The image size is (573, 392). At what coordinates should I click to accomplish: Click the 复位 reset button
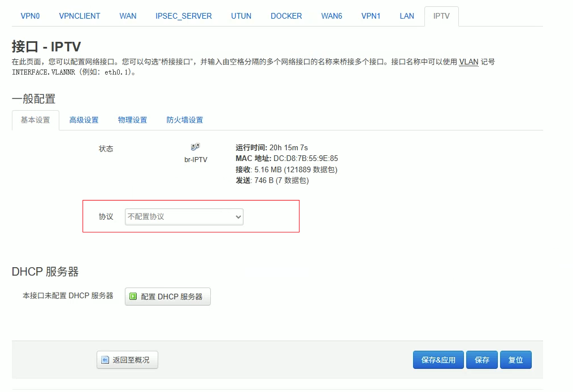click(515, 360)
